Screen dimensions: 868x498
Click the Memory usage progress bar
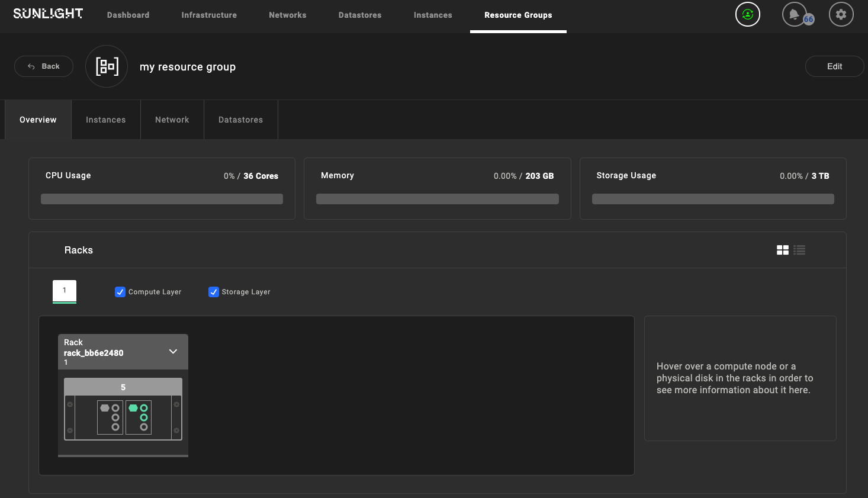click(x=438, y=199)
